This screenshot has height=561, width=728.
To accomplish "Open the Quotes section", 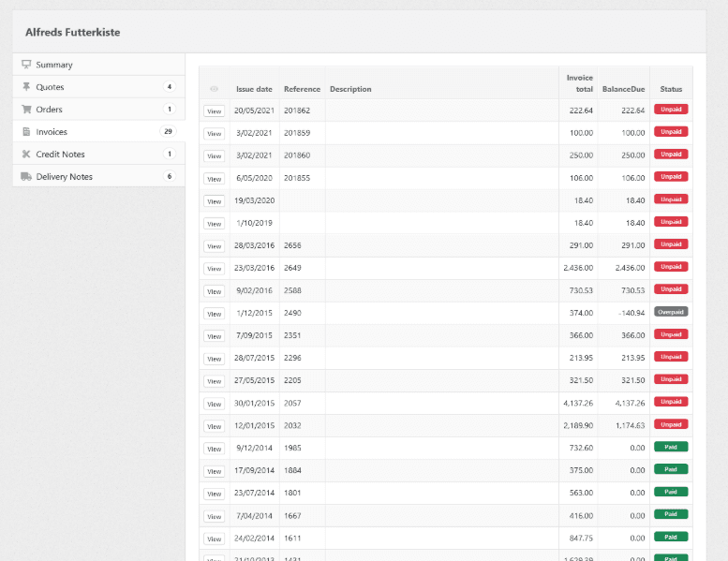I will coord(99,87).
